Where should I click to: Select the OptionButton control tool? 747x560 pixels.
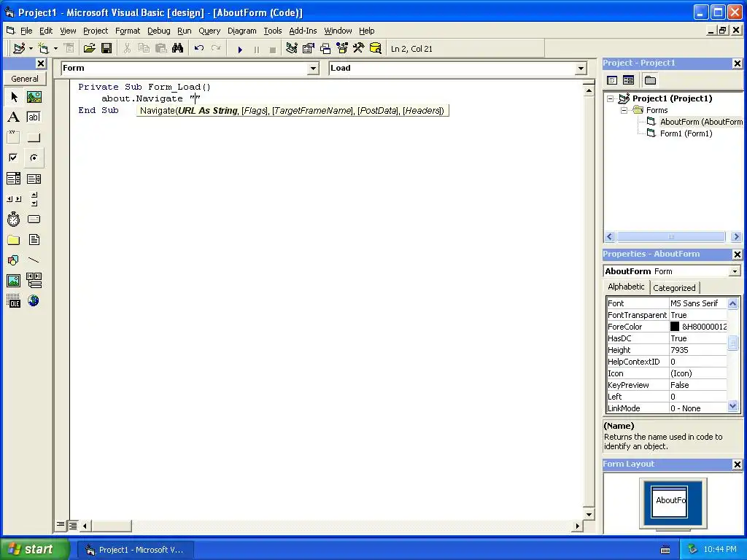pos(34,157)
